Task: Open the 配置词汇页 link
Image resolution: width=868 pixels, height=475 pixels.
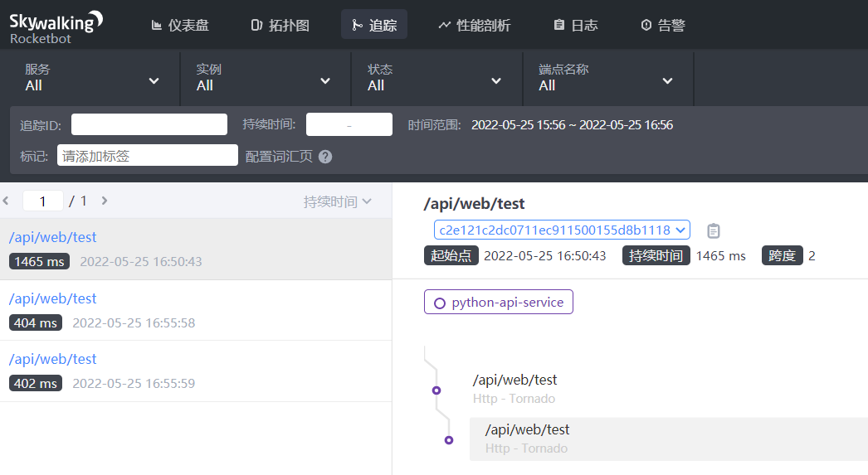Action: coord(279,157)
